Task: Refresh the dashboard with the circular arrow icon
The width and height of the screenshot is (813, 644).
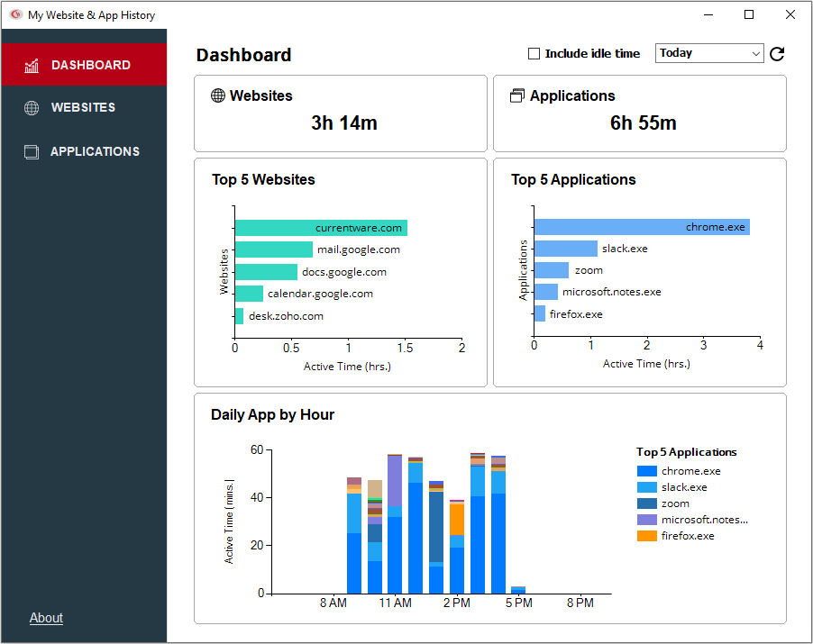Action: pyautogui.click(x=777, y=53)
